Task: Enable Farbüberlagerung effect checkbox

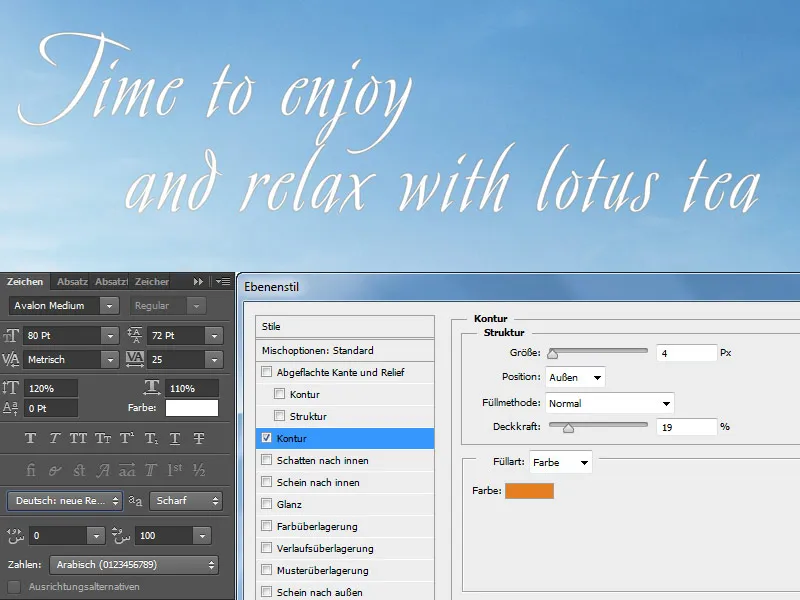Action: (266, 526)
